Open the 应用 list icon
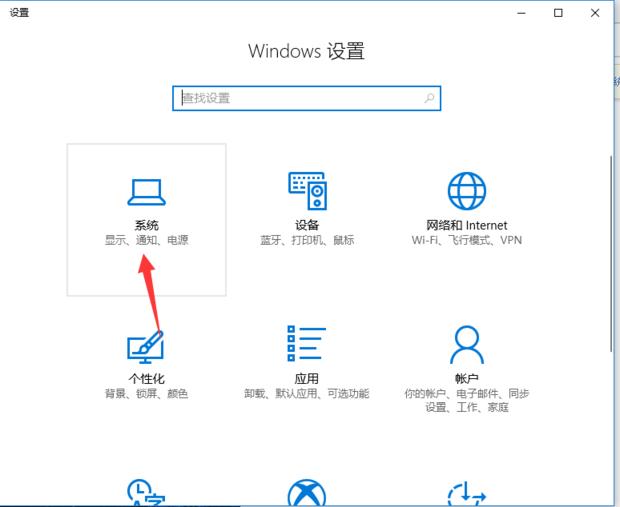 (306, 343)
